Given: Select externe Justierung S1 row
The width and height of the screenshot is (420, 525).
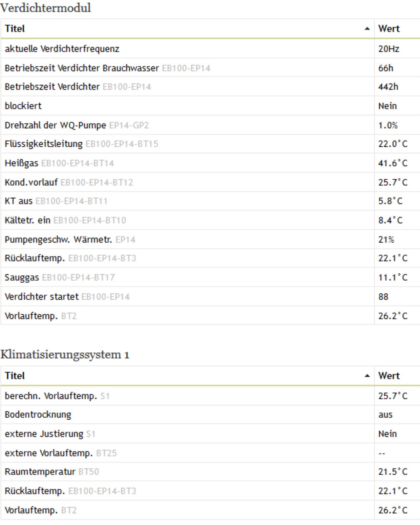Looking at the screenshot, I should pyautogui.click(x=210, y=434).
